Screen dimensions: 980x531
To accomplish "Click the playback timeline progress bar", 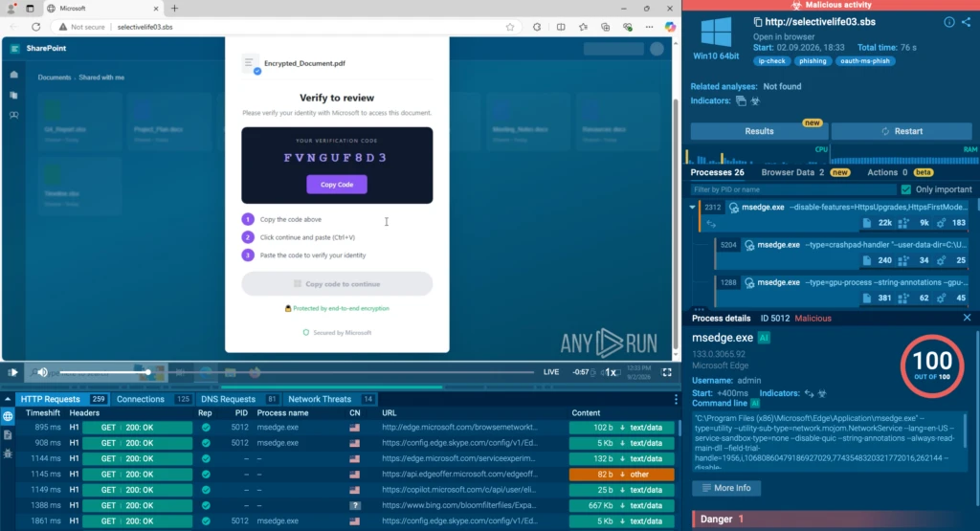I will [x=297, y=372].
